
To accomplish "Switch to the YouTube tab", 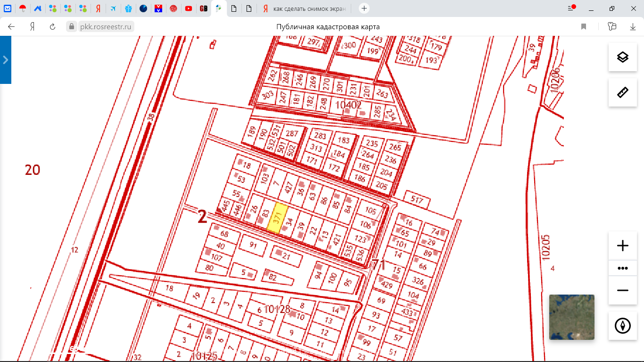I will coord(189,8).
